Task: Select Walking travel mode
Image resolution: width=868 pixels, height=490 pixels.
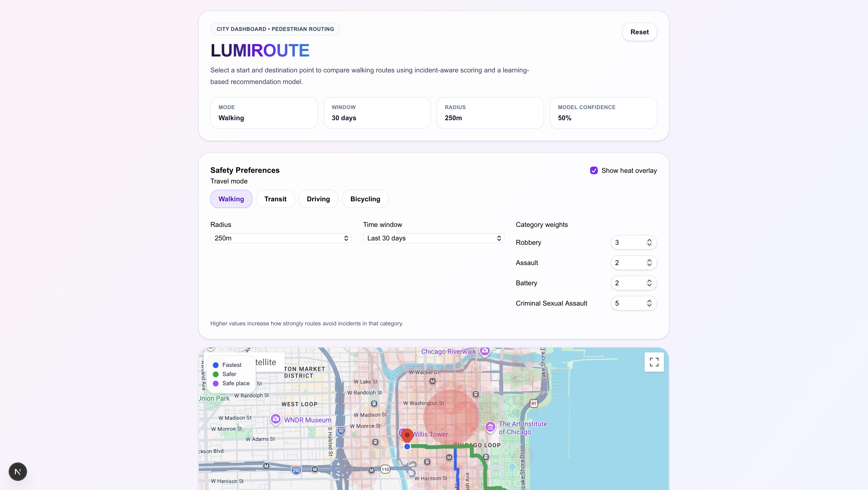Action: (x=231, y=199)
